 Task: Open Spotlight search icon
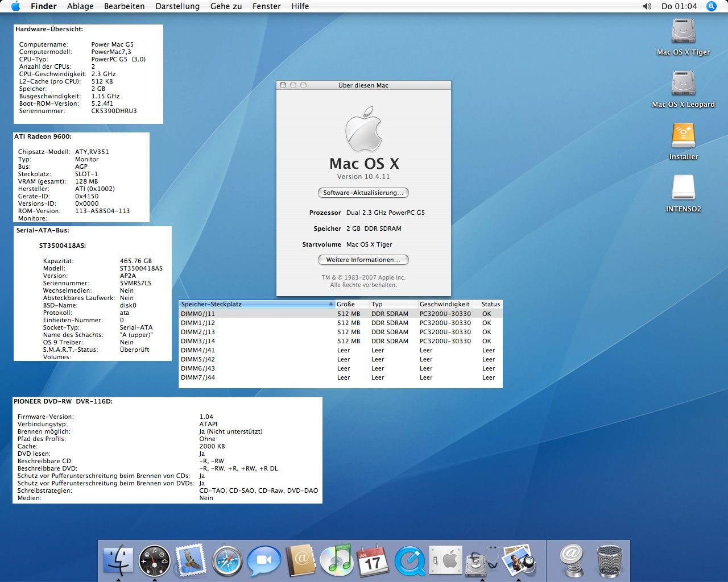point(712,6)
